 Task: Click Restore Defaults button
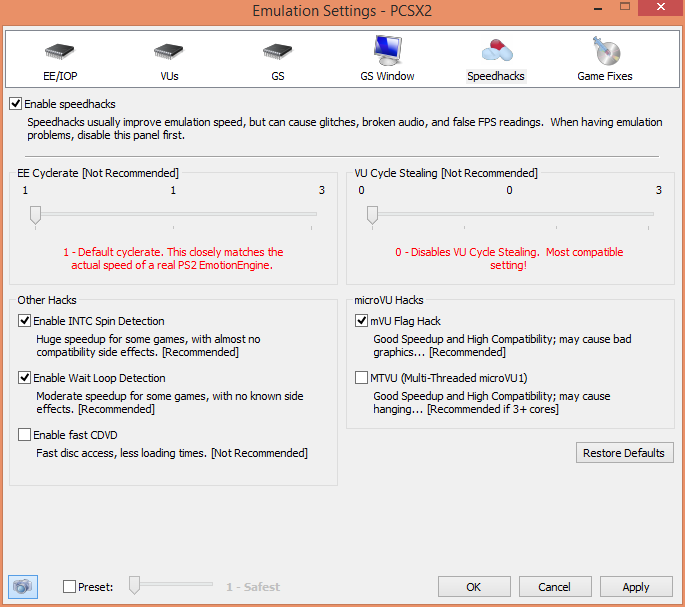click(x=624, y=453)
